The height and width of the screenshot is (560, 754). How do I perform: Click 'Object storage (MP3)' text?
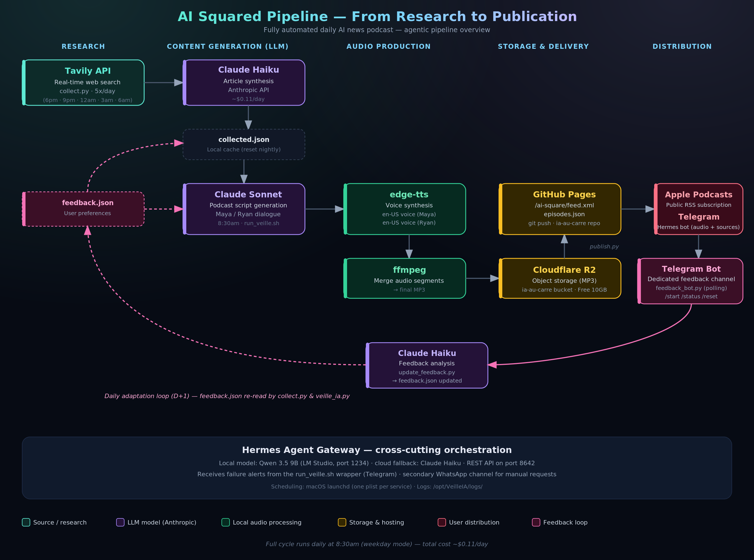point(564,281)
